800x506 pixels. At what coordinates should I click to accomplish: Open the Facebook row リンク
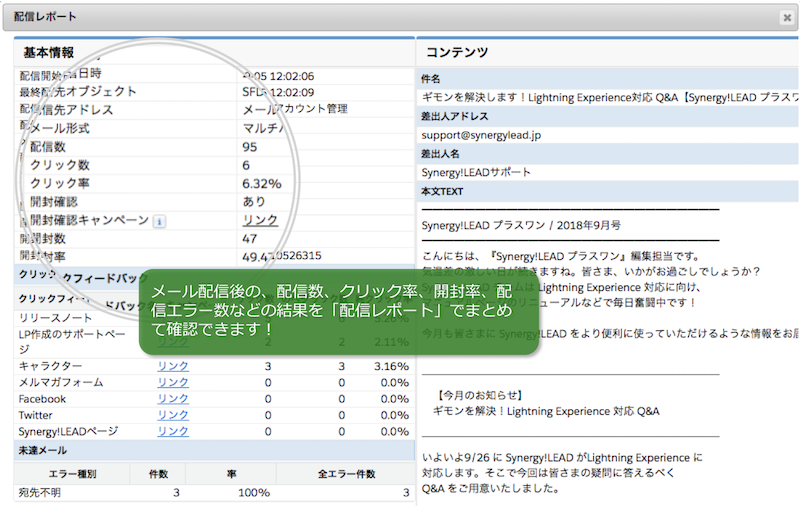173,398
